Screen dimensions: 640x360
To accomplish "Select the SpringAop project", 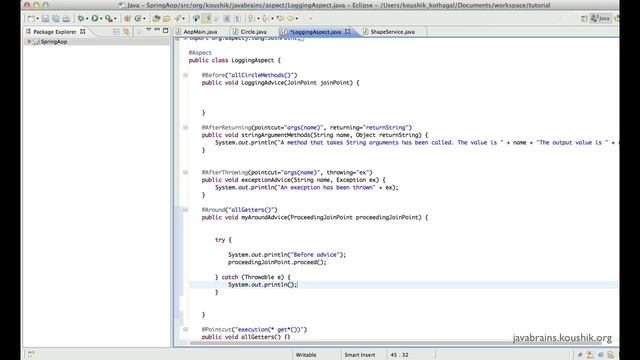I will pyautogui.click(x=53, y=42).
